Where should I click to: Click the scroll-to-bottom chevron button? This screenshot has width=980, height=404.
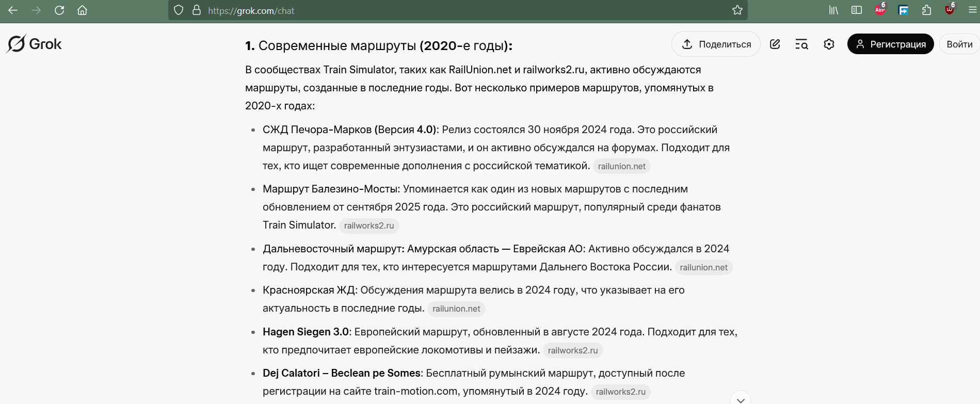741,399
